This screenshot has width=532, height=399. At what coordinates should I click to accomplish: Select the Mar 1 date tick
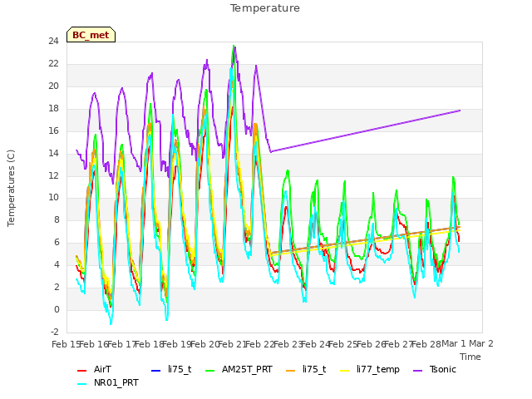coord(454,343)
